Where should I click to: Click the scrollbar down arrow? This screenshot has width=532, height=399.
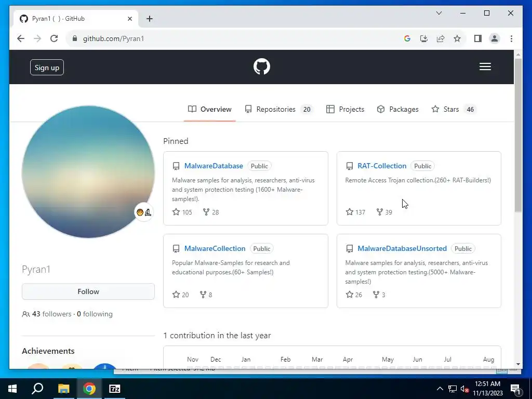click(x=518, y=364)
